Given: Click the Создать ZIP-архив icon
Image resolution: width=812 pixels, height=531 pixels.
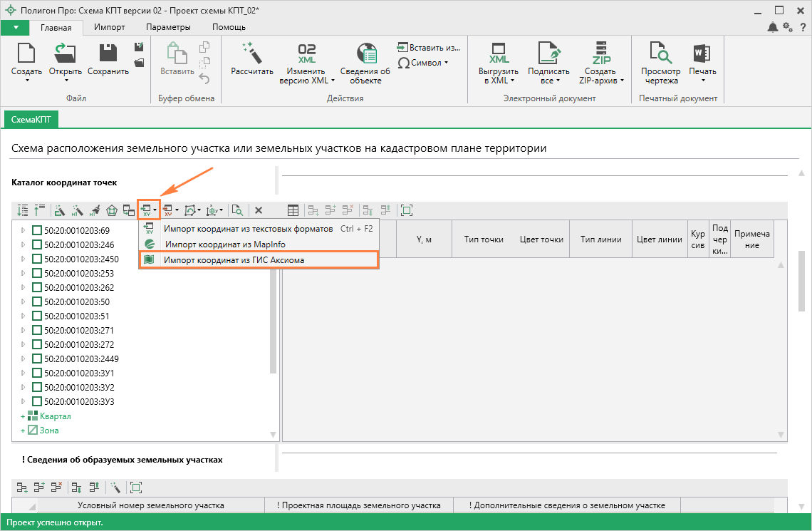Looking at the screenshot, I should tap(600, 53).
